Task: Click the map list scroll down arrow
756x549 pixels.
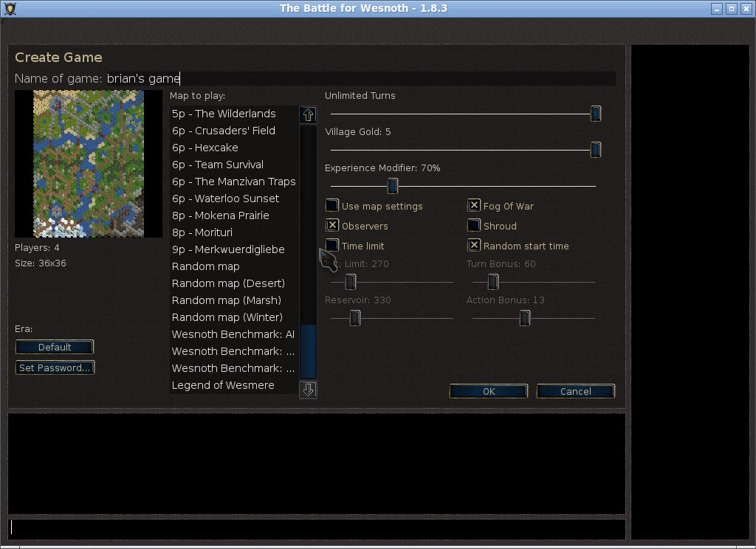Action: [308, 390]
